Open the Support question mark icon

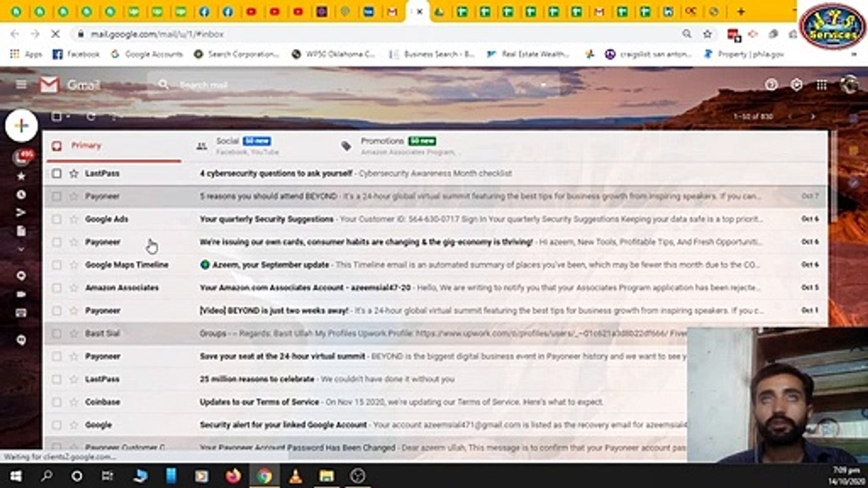point(771,85)
